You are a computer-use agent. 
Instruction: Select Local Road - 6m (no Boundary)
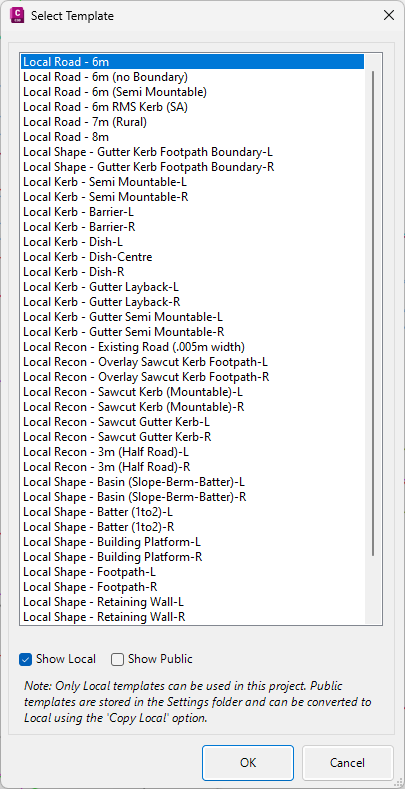tap(192, 77)
